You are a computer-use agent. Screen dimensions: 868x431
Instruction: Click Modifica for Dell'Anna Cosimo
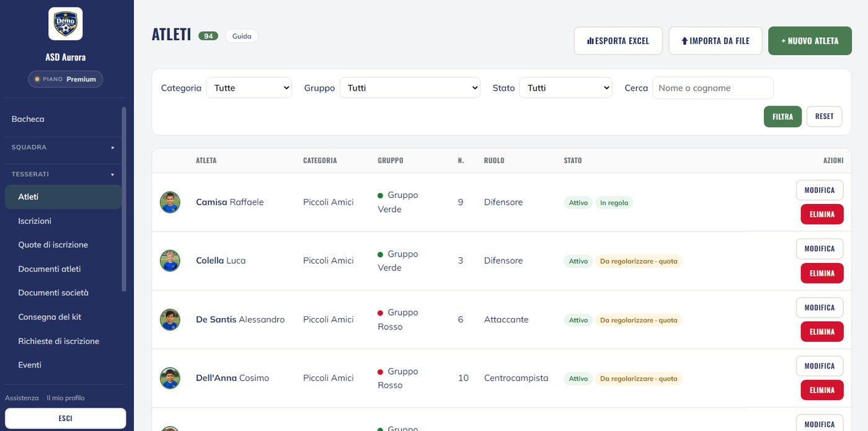coord(820,366)
